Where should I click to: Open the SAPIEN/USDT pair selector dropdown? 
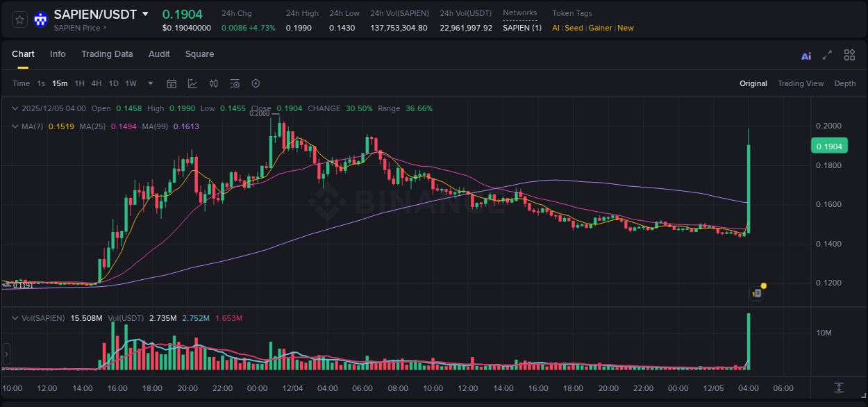[144, 13]
